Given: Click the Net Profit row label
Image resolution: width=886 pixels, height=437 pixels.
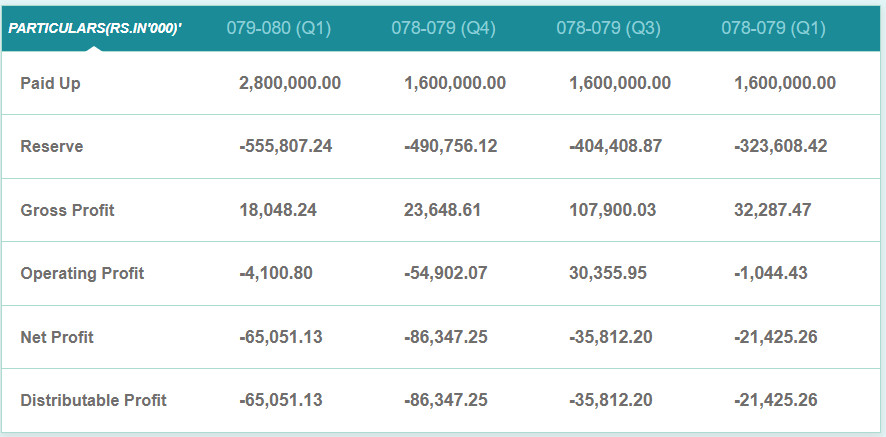Looking at the screenshot, I should pyautogui.click(x=58, y=337).
